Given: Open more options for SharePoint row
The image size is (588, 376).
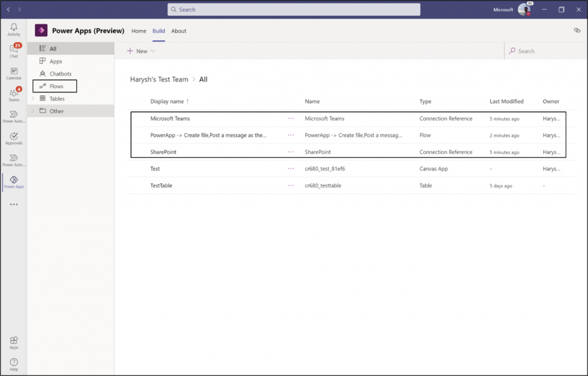Looking at the screenshot, I should pos(291,152).
